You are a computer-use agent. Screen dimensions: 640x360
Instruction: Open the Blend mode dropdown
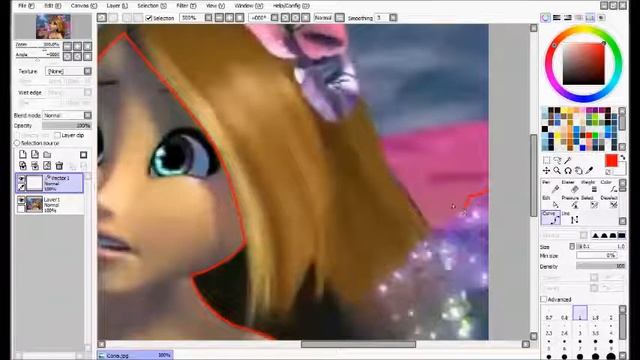(x=88, y=116)
